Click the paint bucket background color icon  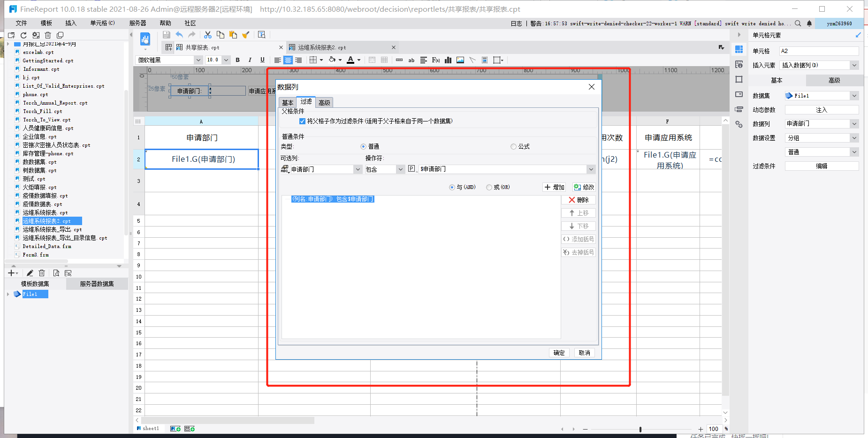click(x=332, y=60)
